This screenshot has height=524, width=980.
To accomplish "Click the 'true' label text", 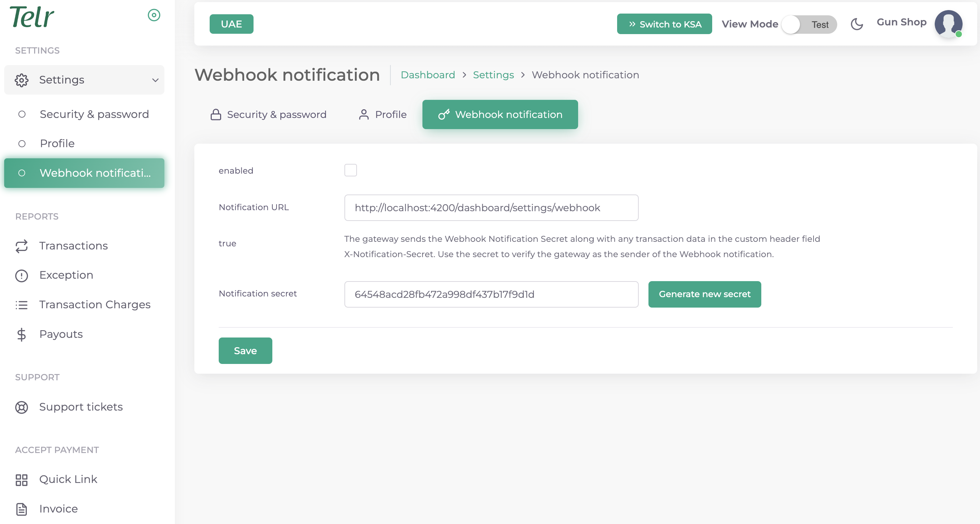I will click(227, 244).
